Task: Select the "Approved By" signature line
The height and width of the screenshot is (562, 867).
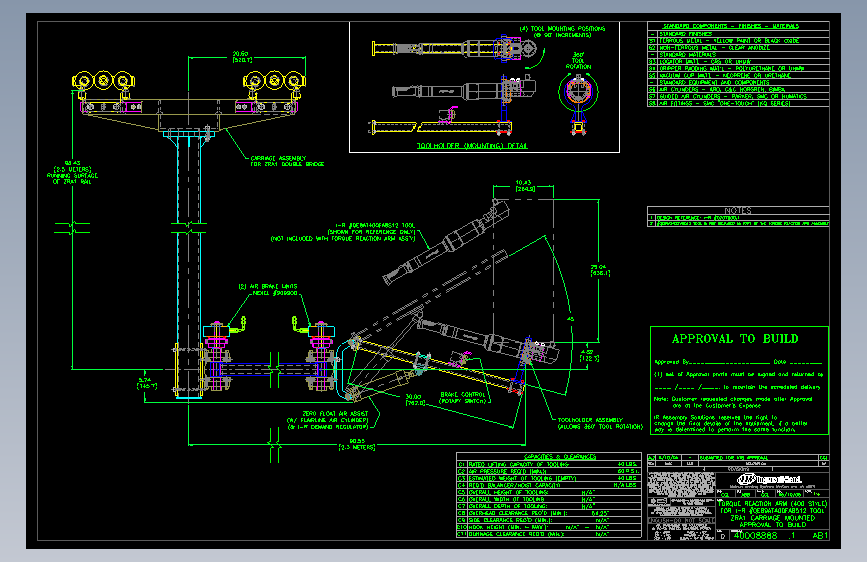Action: point(712,362)
